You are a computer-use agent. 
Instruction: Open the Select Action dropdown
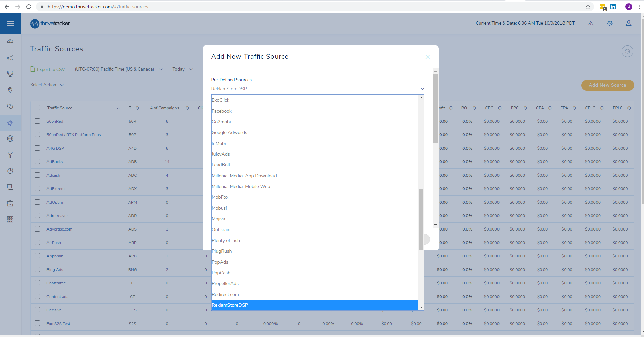point(47,85)
